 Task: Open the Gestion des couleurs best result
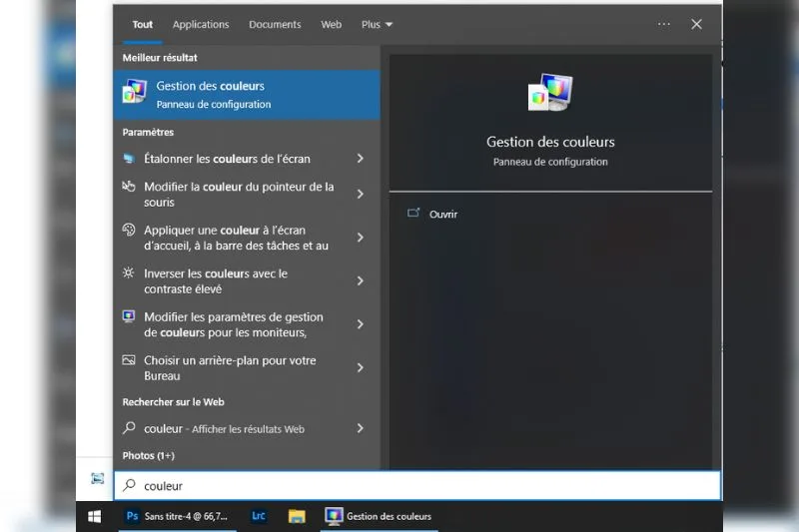(x=247, y=95)
